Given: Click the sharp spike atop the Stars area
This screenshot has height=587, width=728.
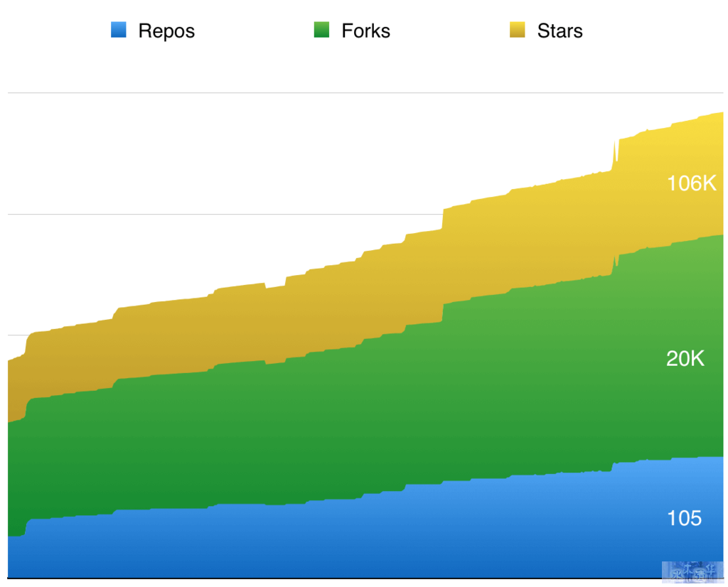Looking at the screenshot, I should [616, 151].
